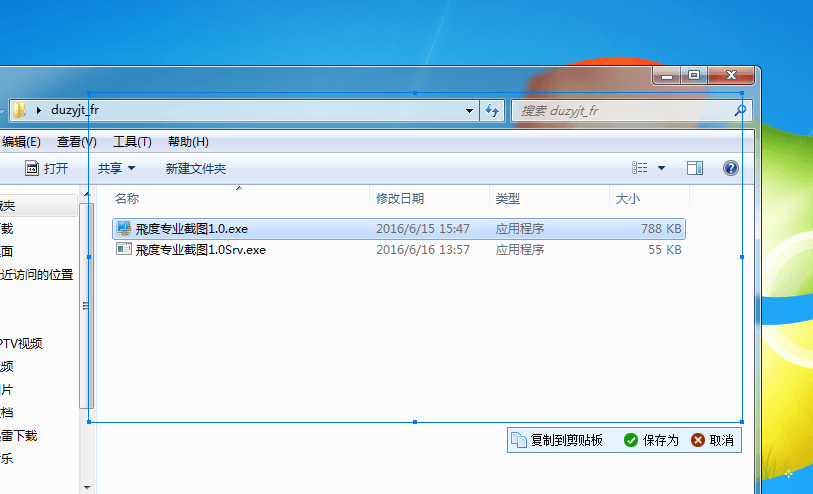Click inside the 搜索 duzyjt_fr search field
Viewport: 813px width, 494px height.
620,110
